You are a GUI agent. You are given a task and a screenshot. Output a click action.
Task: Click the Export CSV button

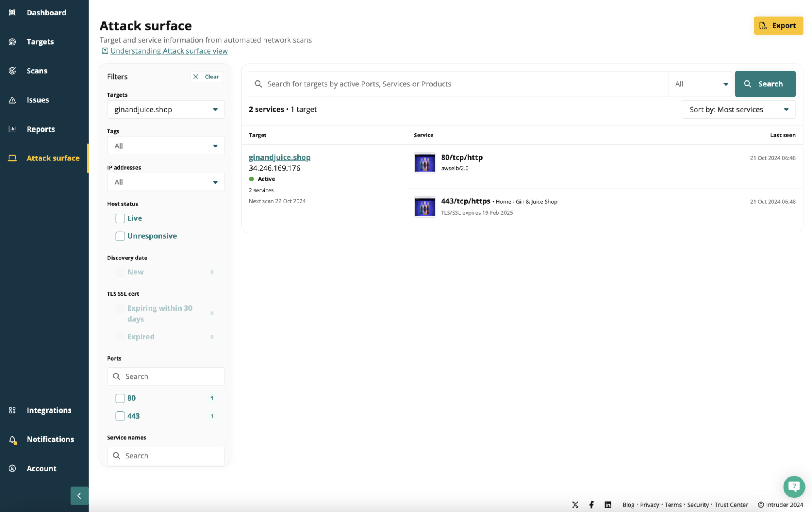(778, 26)
